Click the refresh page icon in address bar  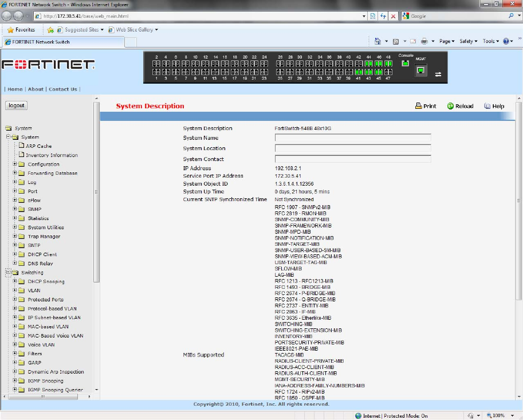(x=383, y=16)
